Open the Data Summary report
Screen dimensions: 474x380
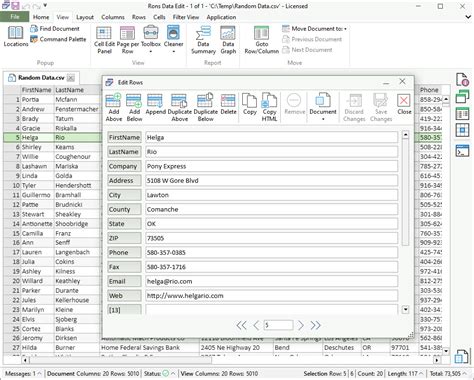click(203, 40)
